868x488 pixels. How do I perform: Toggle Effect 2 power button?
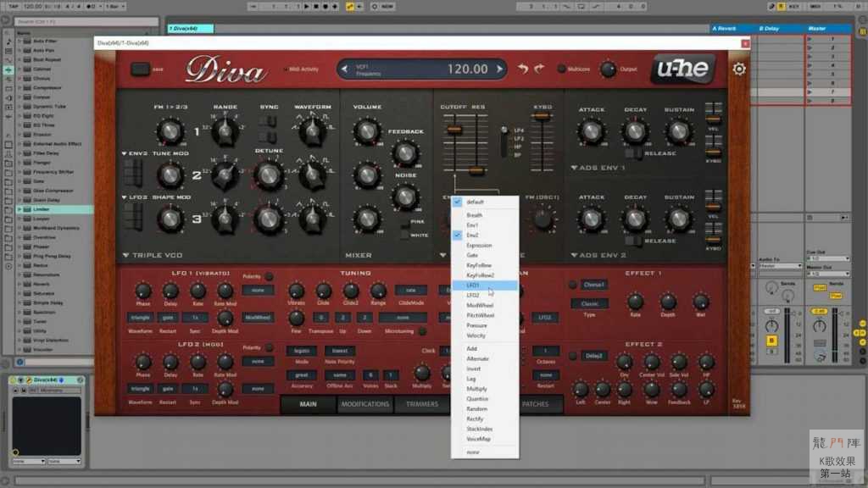click(572, 356)
